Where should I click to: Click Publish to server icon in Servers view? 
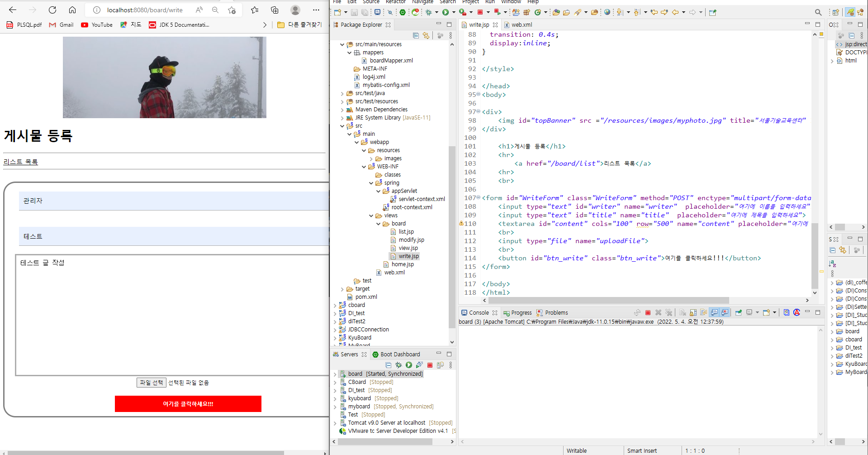click(440, 365)
